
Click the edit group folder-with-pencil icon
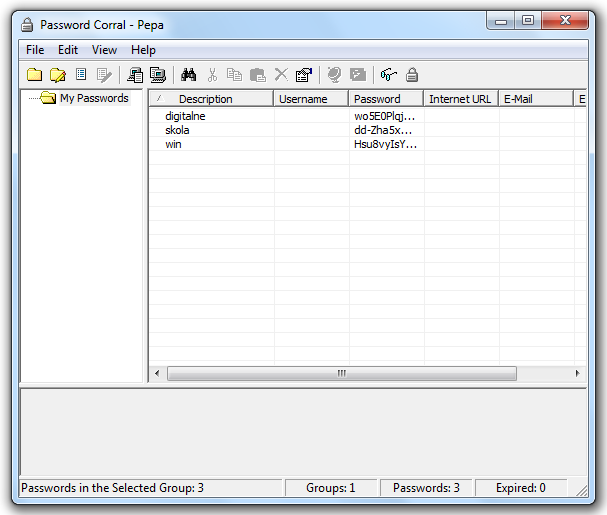58,74
